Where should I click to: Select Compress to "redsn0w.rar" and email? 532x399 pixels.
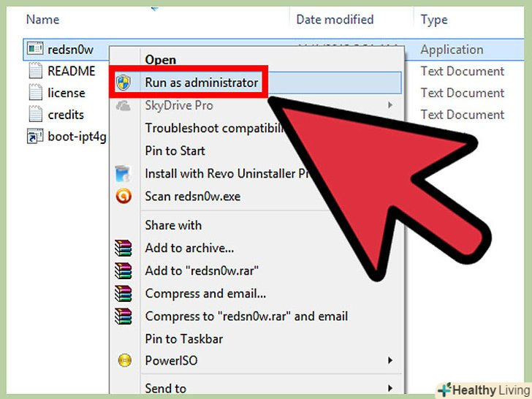[246, 316]
